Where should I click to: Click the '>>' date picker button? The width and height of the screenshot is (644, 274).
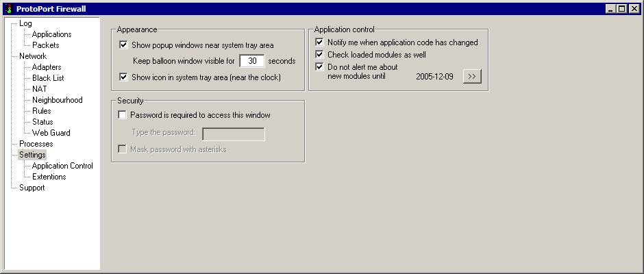point(472,76)
